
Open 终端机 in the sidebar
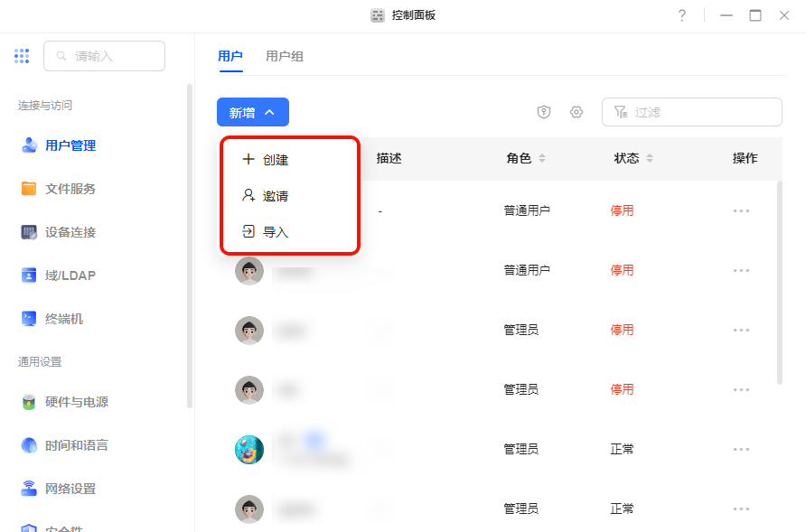point(63,319)
